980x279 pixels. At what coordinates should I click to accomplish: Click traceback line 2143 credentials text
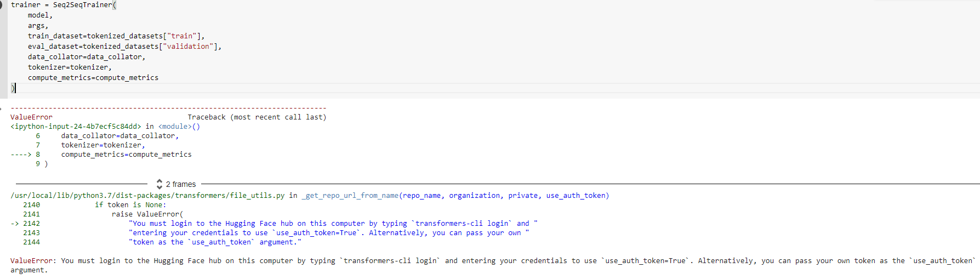(x=329, y=233)
